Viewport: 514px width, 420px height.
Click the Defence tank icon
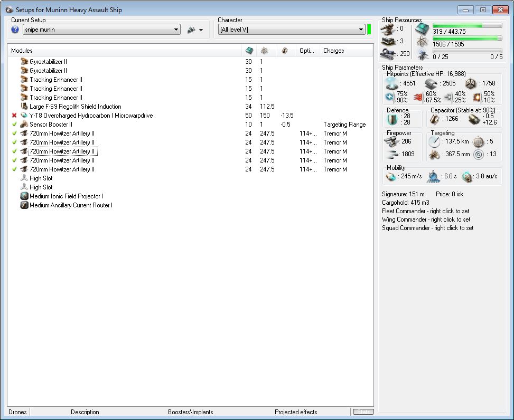[x=392, y=119]
